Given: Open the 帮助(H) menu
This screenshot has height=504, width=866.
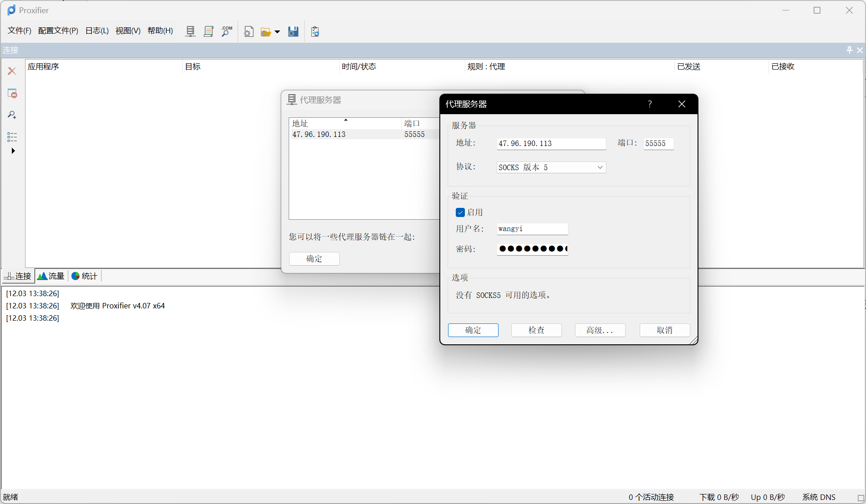Looking at the screenshot, I should (x=160, y=30).
